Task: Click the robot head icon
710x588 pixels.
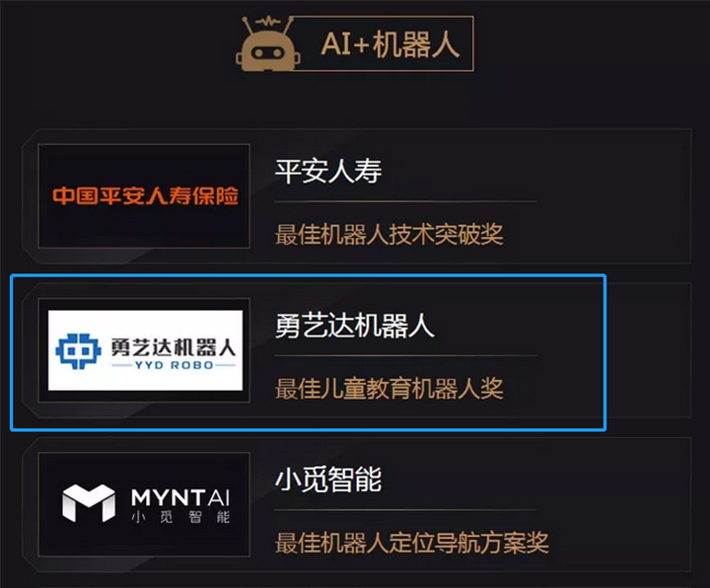Action: 267,44
